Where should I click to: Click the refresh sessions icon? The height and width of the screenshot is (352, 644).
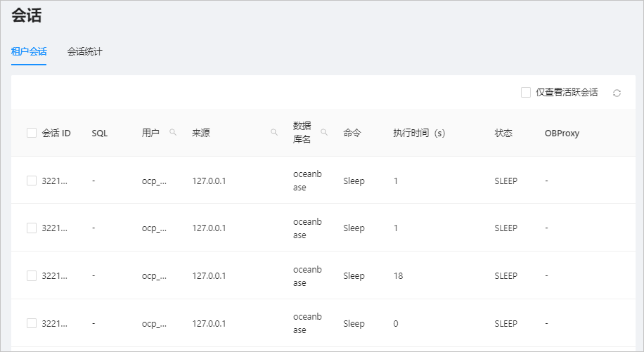[617, 93]
